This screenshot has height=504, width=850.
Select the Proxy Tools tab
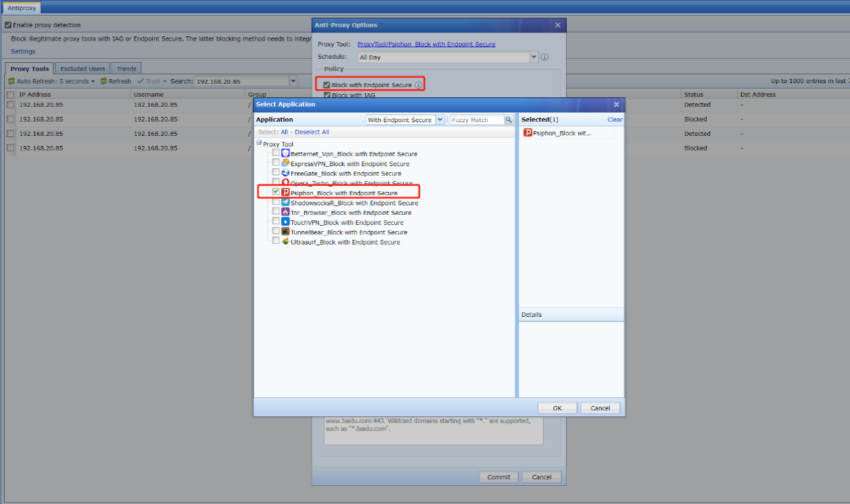pos(30,69)
